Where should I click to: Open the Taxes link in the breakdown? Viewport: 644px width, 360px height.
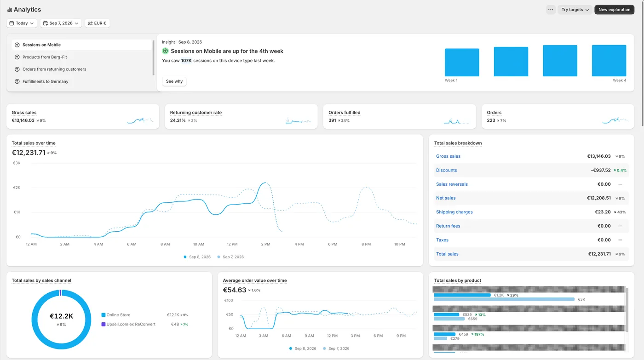(442, 240)
